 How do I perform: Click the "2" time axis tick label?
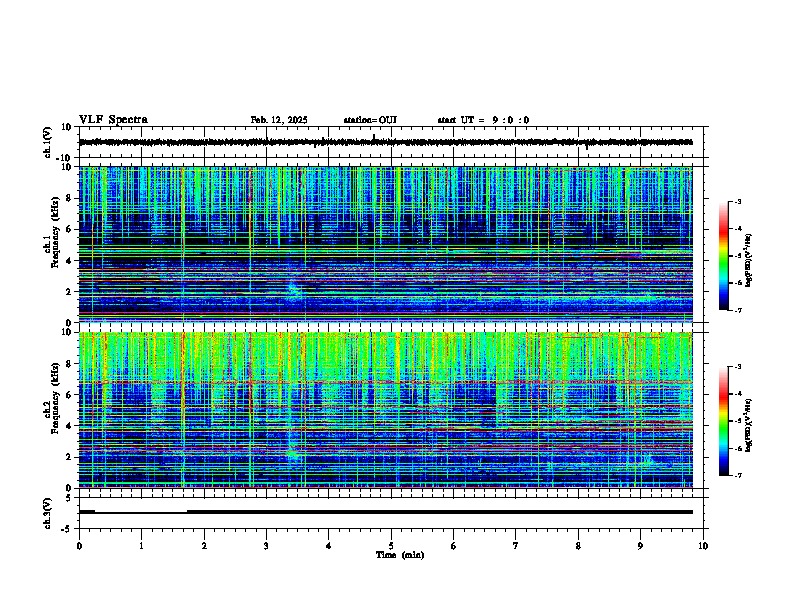[x=204, y=546]
